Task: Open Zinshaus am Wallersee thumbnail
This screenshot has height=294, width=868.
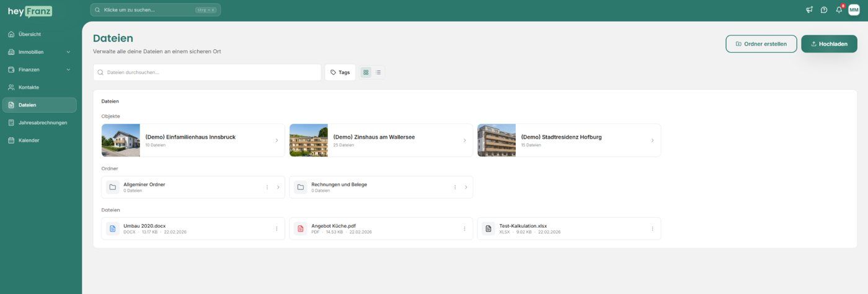Action: pyautogui.click(x=309, y=141)
